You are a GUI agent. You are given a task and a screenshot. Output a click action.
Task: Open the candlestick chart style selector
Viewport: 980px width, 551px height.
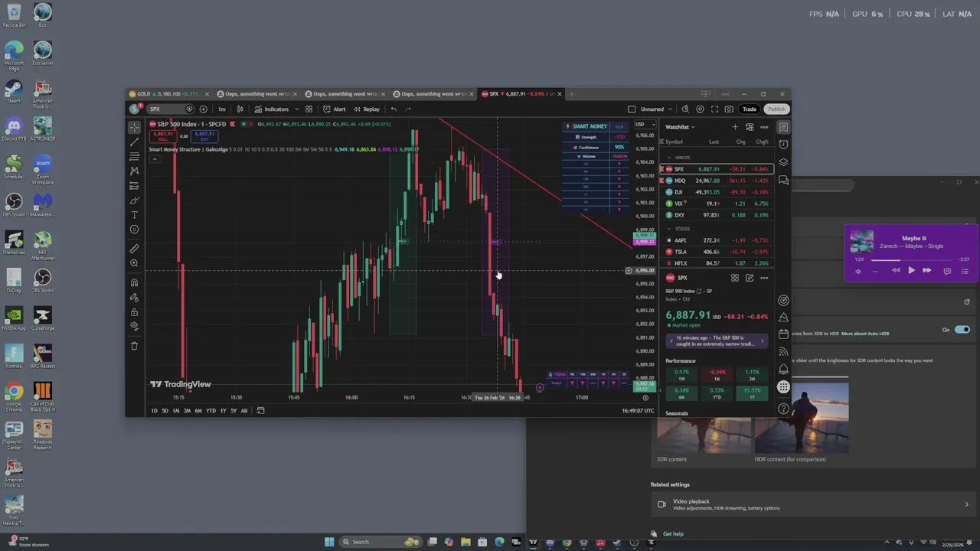240,109
